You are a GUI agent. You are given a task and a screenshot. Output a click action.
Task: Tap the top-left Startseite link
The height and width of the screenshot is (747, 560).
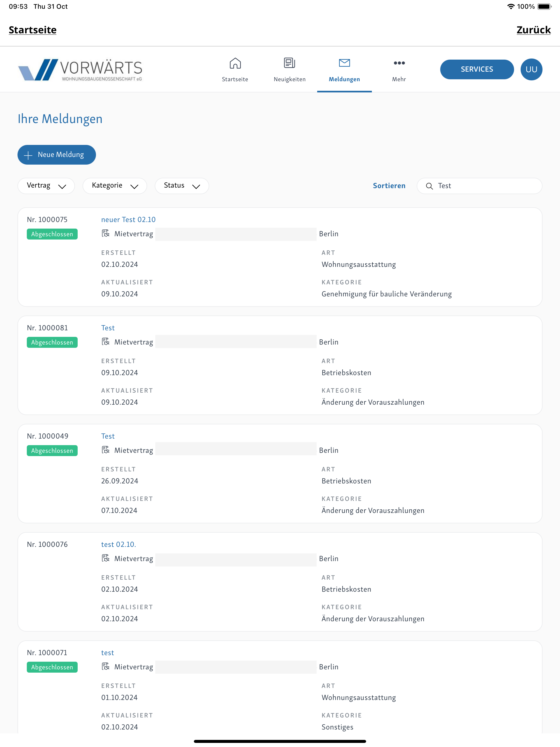pos(33,30)
